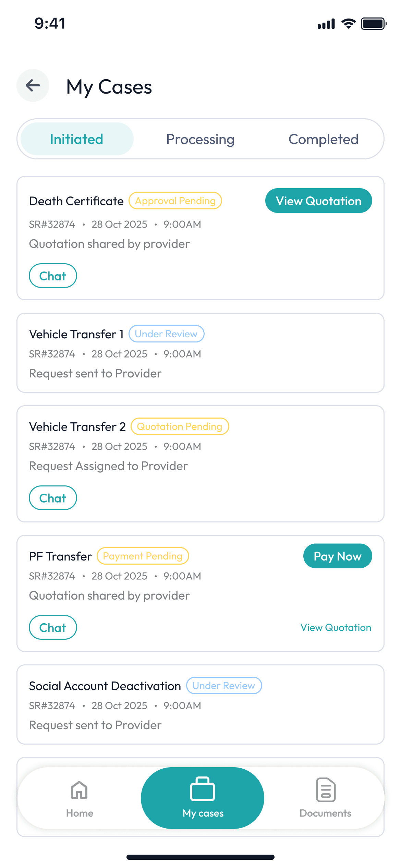The image size is (401, 868).
Task: Switch to the Completed tab
Action: click(x=323, y=139)
